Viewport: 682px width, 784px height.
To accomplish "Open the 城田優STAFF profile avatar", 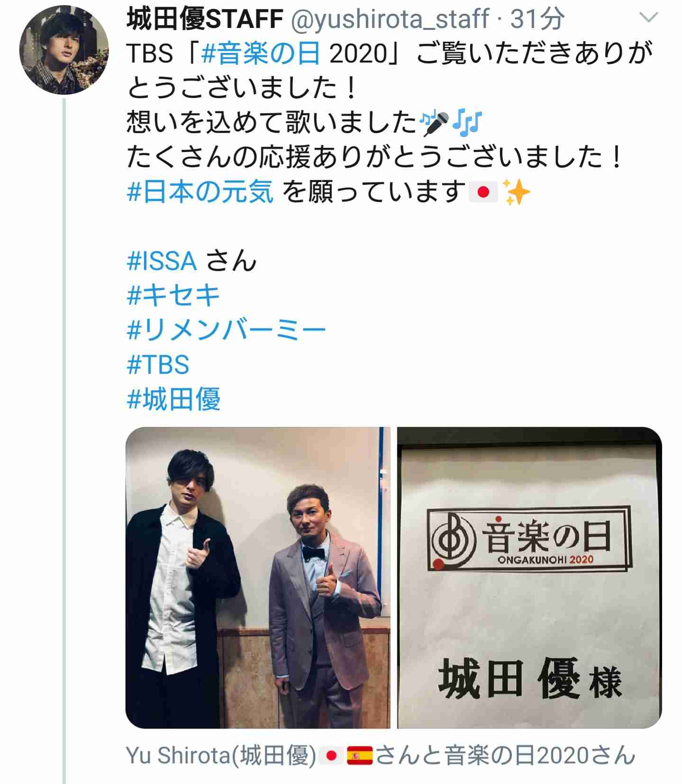I will 64,50.
